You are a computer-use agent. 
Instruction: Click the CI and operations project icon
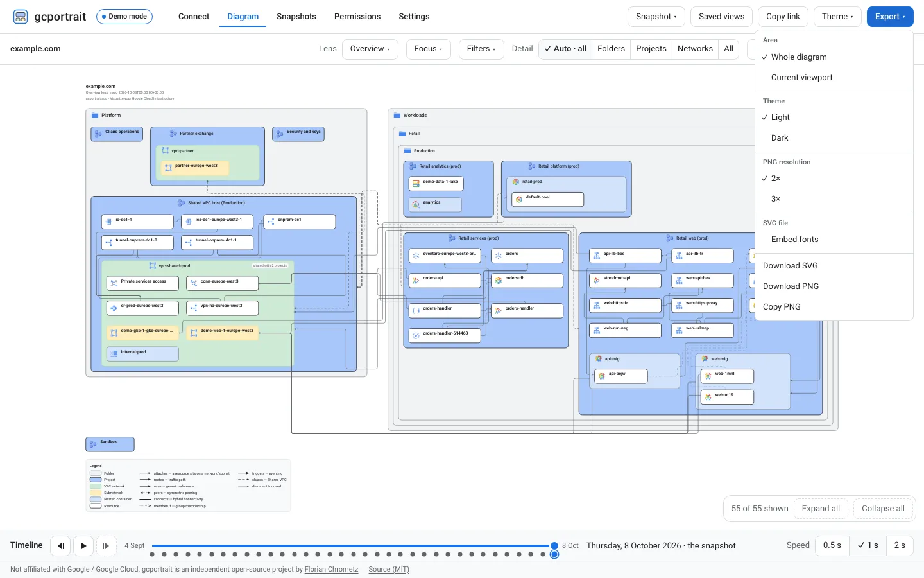pyautogui.click(x=98, y=134)
